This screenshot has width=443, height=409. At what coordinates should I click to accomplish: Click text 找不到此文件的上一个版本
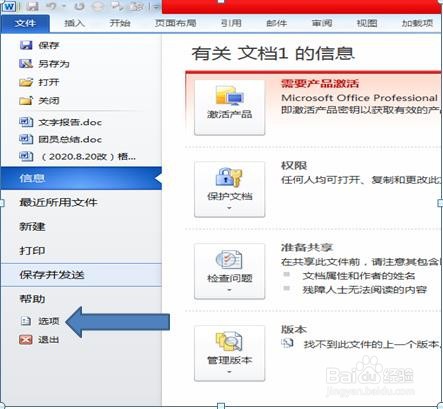click(x=373, y=344)
